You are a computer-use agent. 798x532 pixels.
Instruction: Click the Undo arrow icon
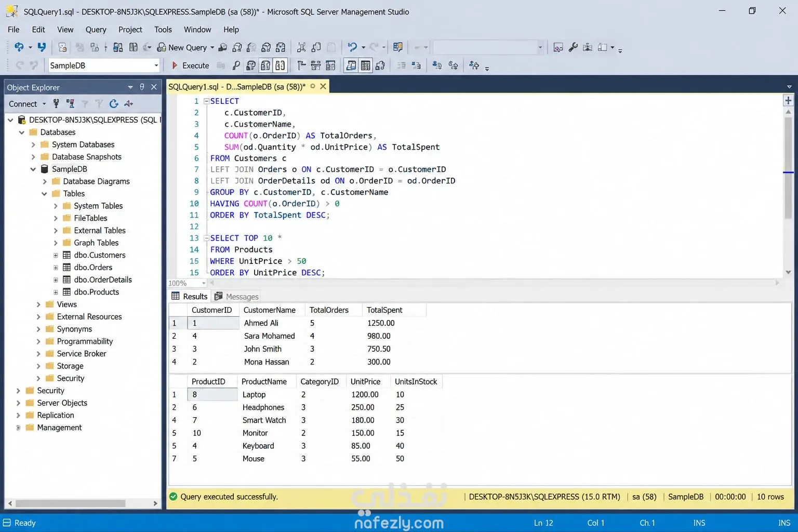[x=352, y=47]
